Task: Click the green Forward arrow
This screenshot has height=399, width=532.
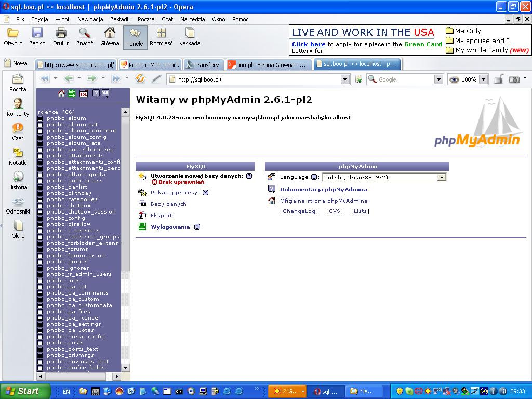Action: click(92, 79)
